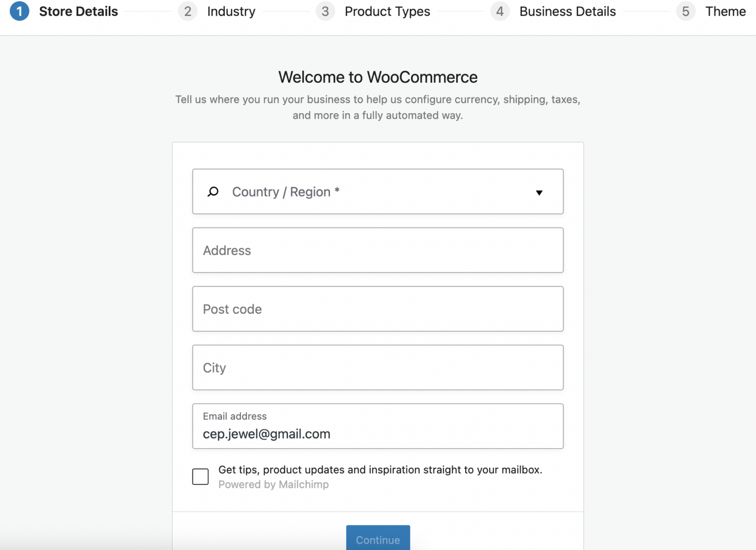Focus the Post code input
The height and width of the screenshot is (550, 756).
coord(378,309)
